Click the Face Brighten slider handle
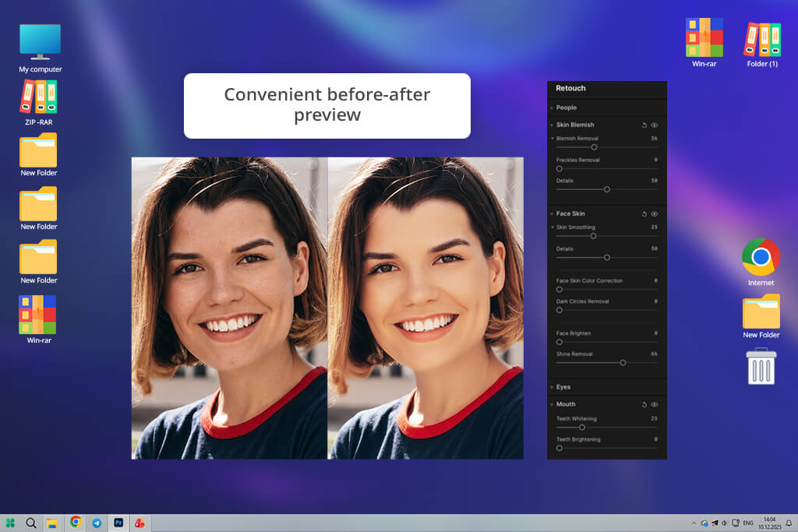Image resolution: width=798 pixels, height=532 pixels. click(x=560, y=342)
